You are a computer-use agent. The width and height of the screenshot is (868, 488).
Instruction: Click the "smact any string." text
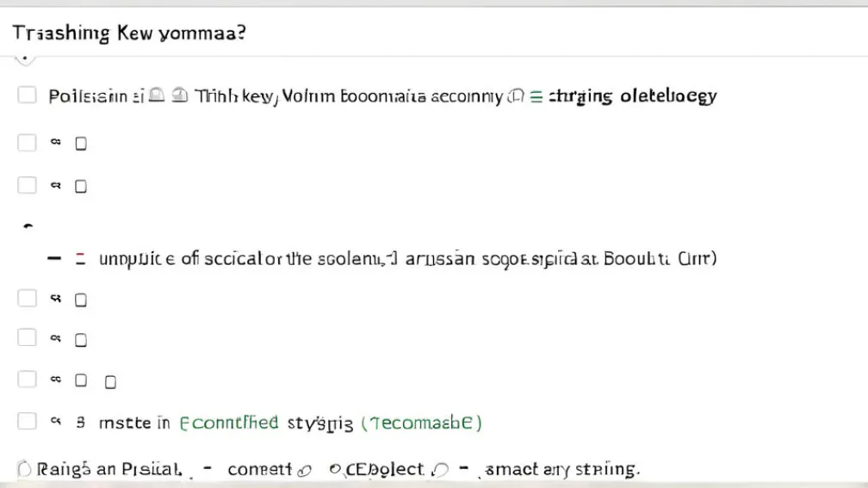(562, 470)
